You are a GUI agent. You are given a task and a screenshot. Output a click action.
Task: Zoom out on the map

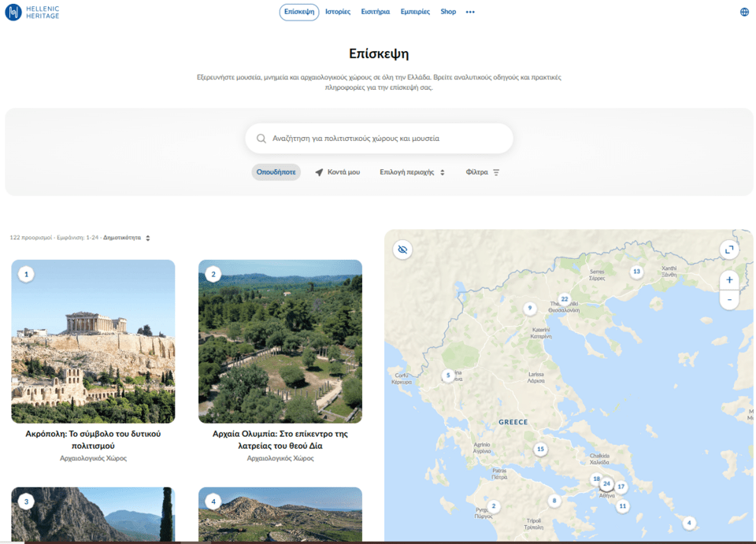[x=729, y=300]
